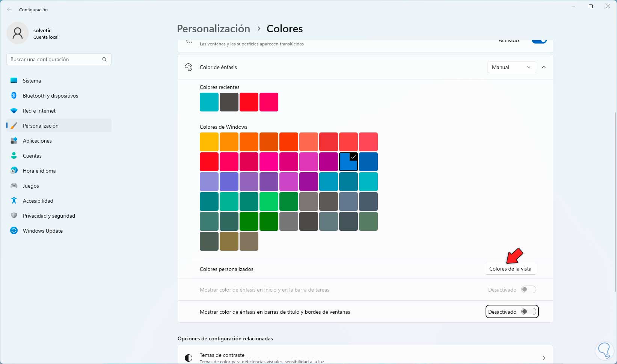Viewport: 617px width, 364px height.
Task: Collapse the Color de énfasis section
Action: 544,67
